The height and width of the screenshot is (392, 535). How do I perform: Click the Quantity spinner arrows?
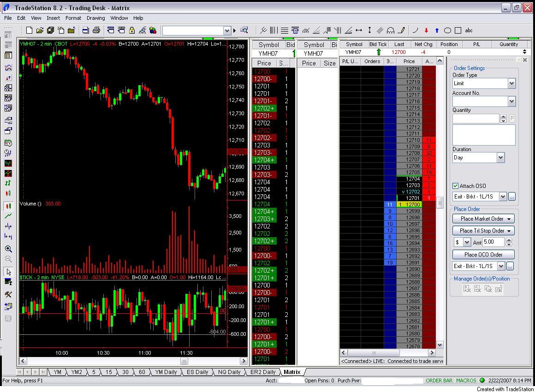pos(503,118)
